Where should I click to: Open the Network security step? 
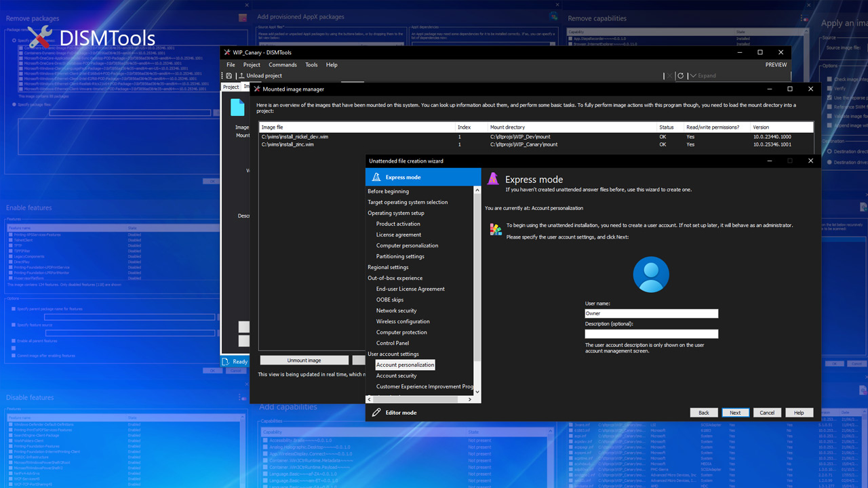click(397, 310)
